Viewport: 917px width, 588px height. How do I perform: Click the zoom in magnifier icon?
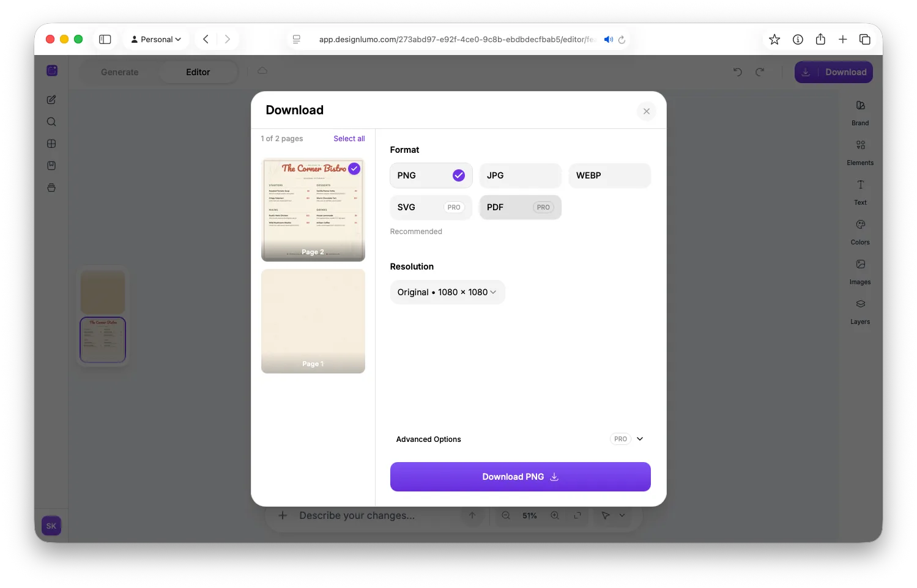[x=555, y=515]
